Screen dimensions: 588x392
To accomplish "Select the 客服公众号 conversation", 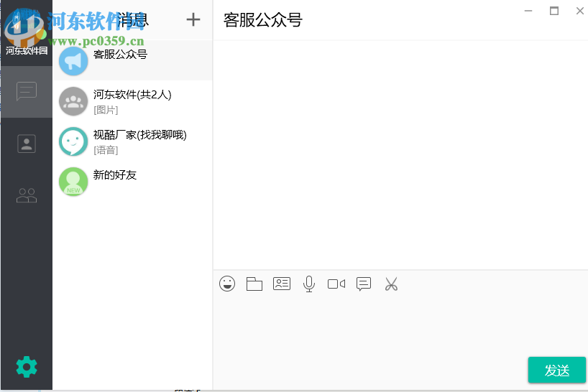I will tap(132, 60).
